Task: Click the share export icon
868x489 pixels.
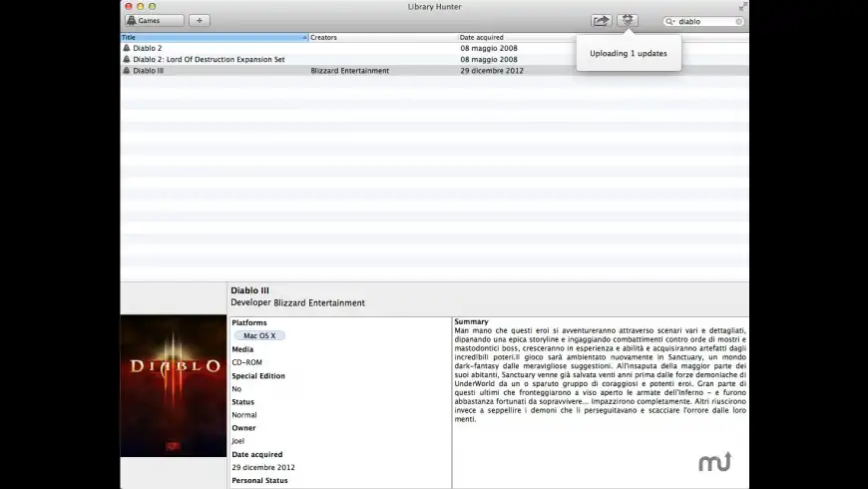Action: (x=601, y=21)
